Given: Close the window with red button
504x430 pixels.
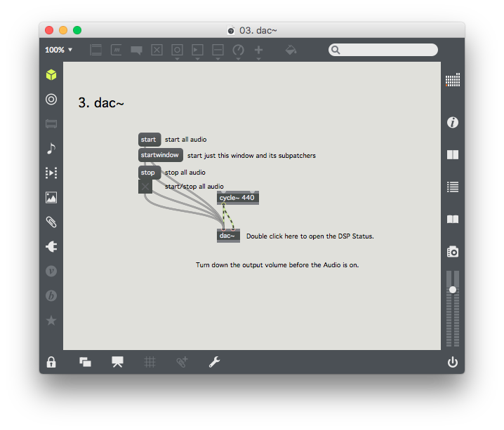Looking at the screenshot, I should (x=49, y=30).
